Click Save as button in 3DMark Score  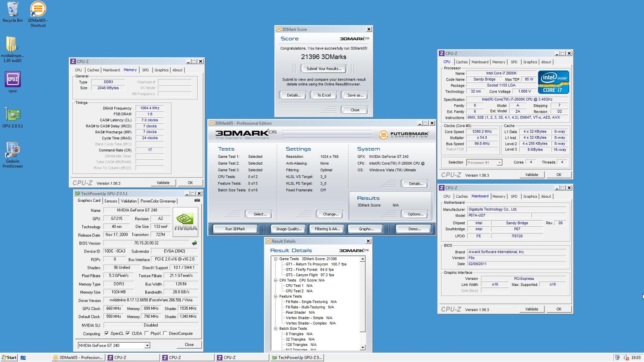pos(355,95)
